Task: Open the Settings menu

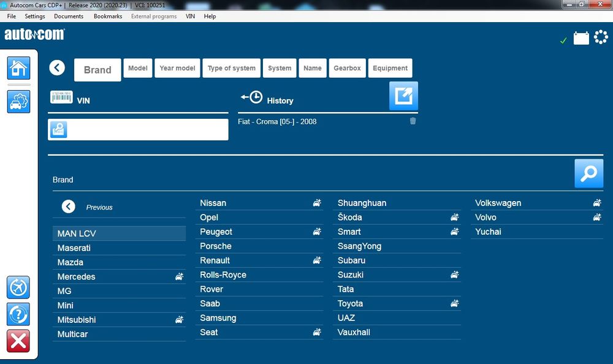Action: point(35,16)
